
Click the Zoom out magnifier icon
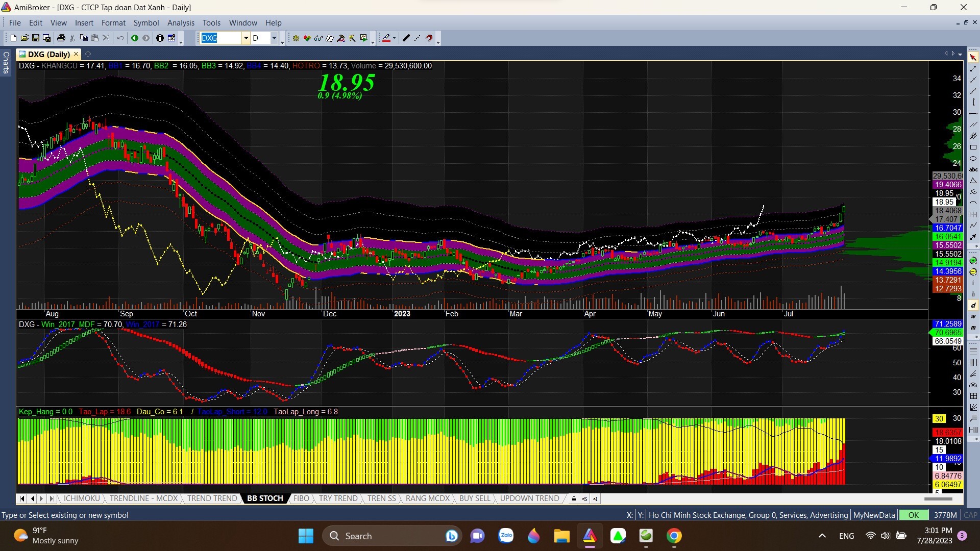[973, 272]
